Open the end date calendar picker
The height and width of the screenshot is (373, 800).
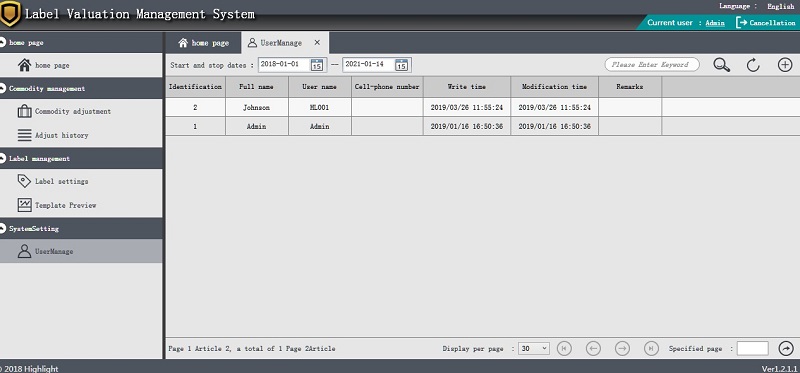[402, 65]
